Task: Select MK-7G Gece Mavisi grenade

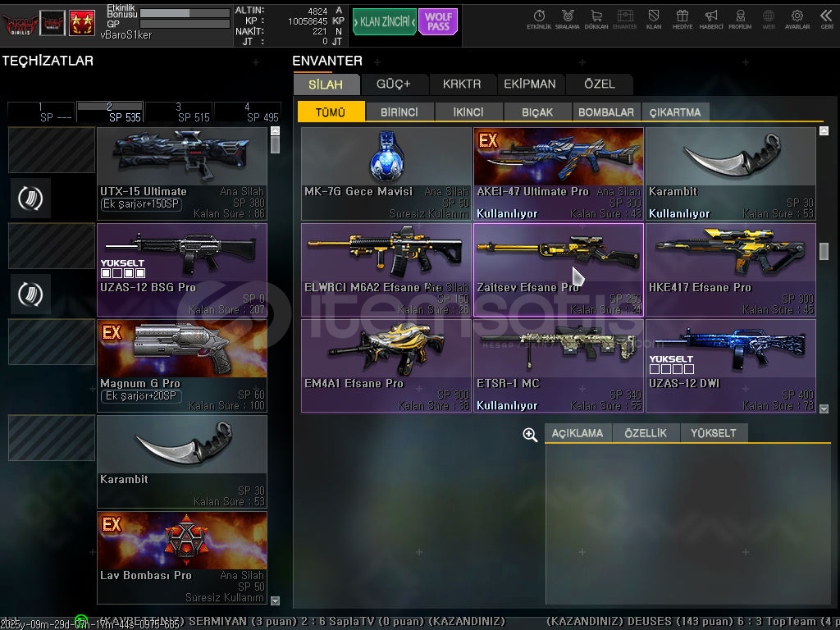Action: (x=386, y=174)
